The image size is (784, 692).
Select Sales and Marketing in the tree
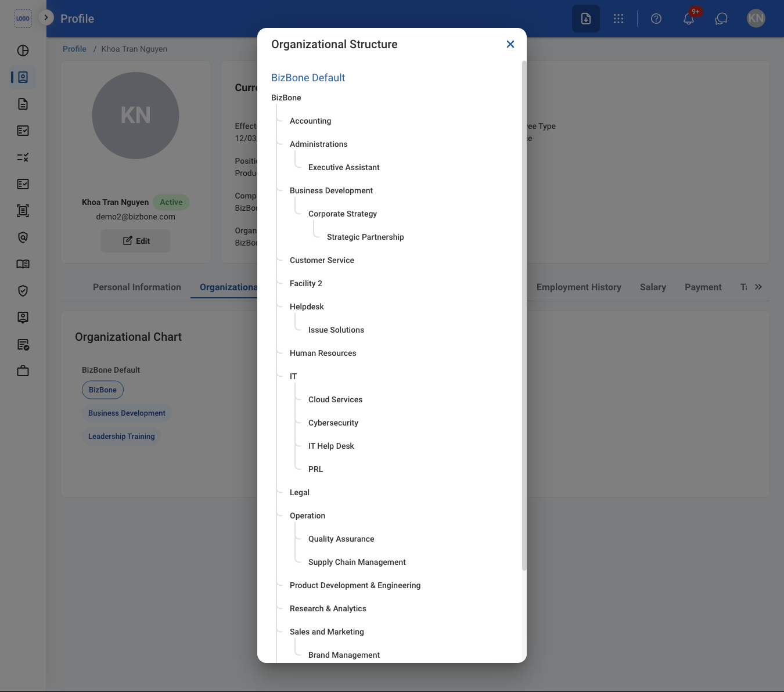pyautogui.click(x=327, y=632)
